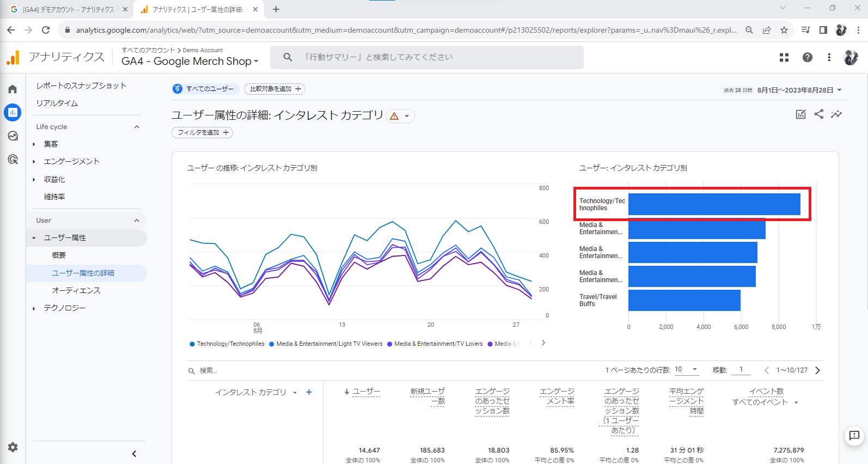
Task: Switch to the [GA4] デモアカウント browser tab
Action: pos(68,9)
